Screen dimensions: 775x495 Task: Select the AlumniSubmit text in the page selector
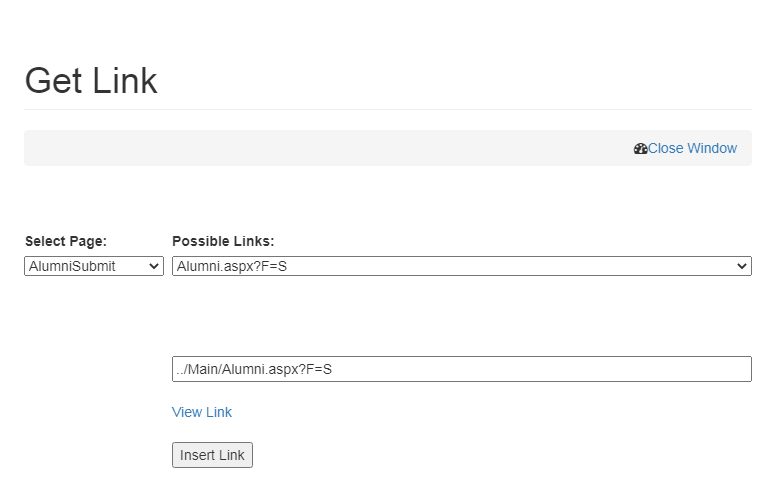pos(73,266)
